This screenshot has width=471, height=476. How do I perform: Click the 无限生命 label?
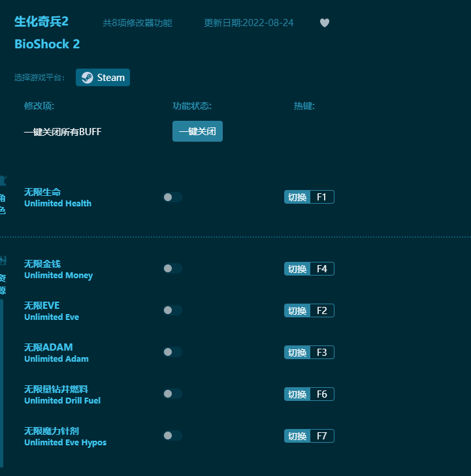click(42, 192)
